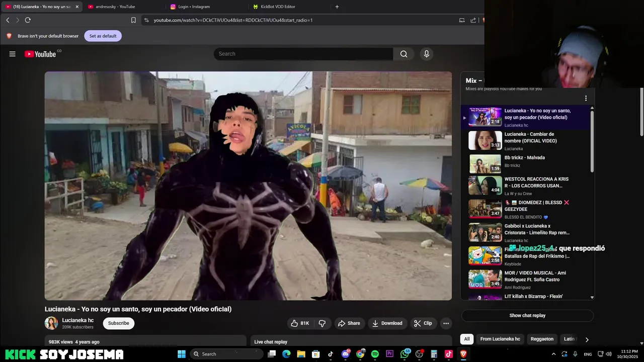644x362 pixels.
Task: Like the video with thumbs up
Action: 300,323
